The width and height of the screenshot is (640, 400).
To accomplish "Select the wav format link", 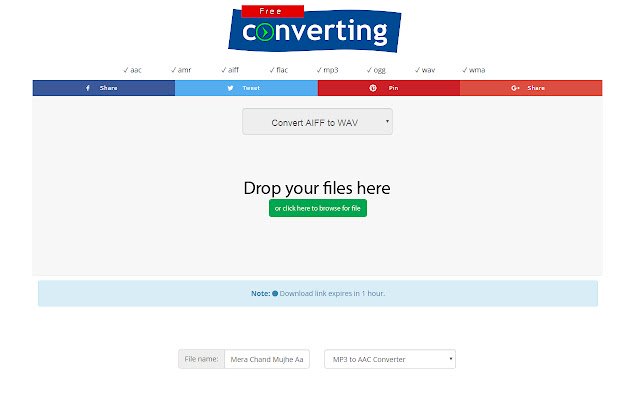I will 425,70.
